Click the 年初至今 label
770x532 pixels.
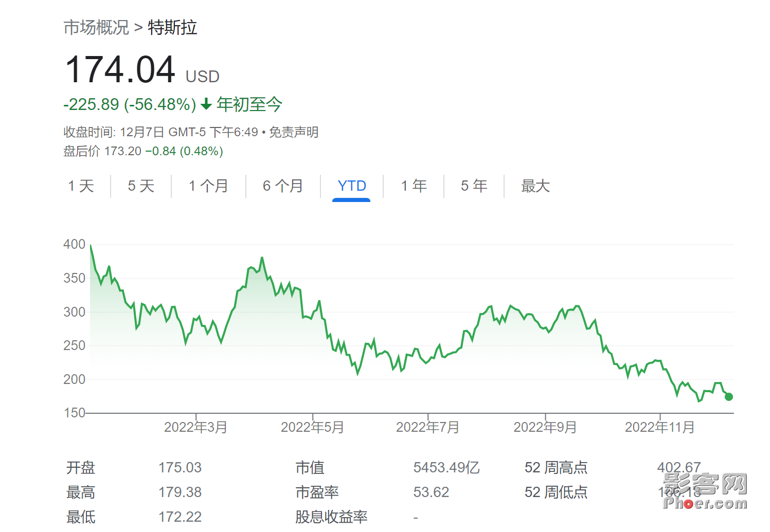249,104
